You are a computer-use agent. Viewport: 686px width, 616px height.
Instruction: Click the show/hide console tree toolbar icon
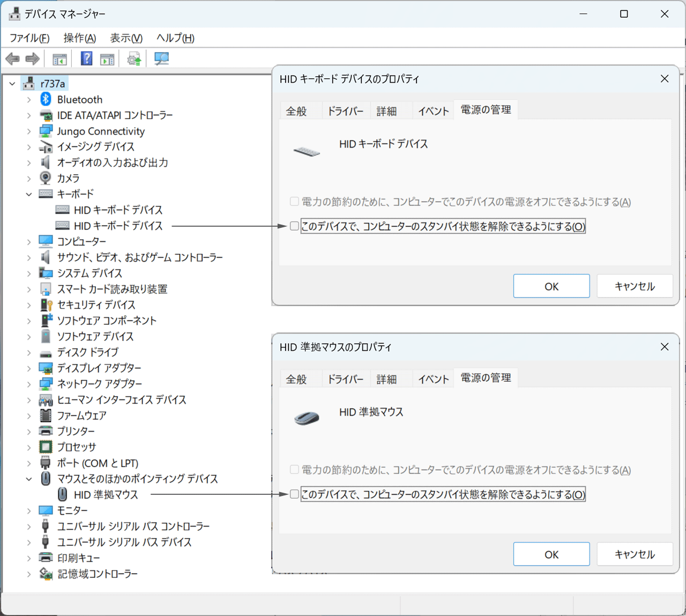click(x=59, y=59)
